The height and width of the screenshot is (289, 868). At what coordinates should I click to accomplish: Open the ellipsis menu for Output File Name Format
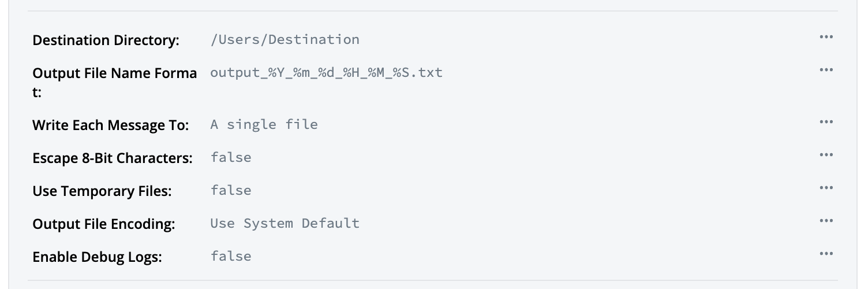(x=826, y=70)
